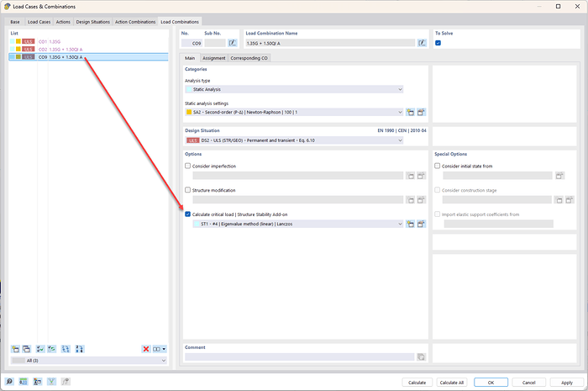This screenshot has height=391, width=588.
Task: Click the Calculate button
Action: coord(417,383)
